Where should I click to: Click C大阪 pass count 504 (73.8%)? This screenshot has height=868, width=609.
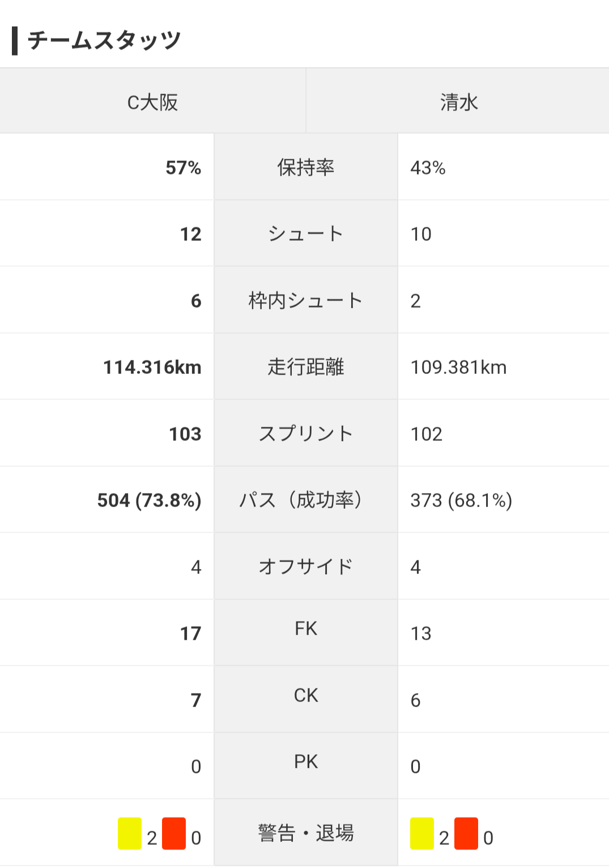149,500
